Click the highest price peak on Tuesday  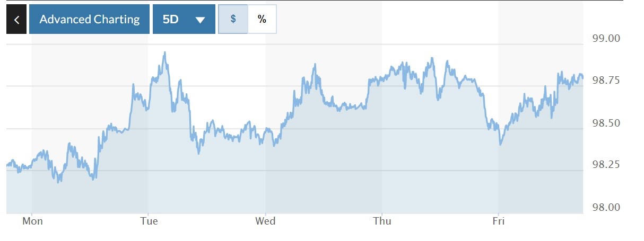(x=165, y=52)
